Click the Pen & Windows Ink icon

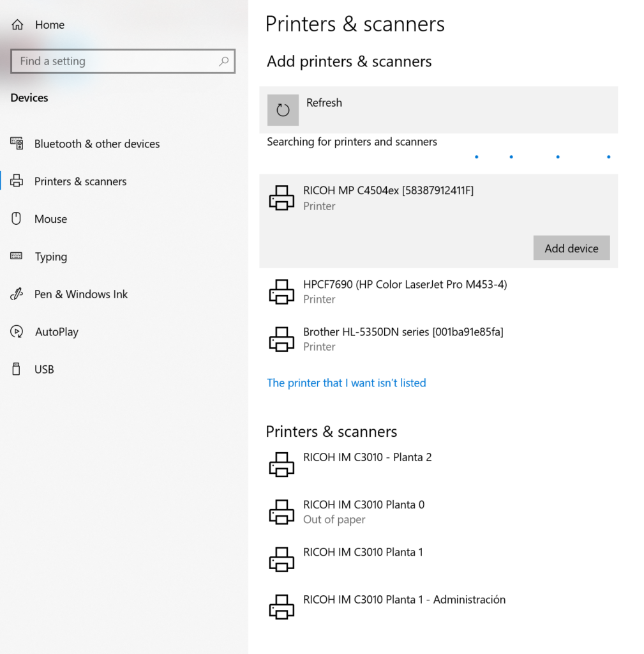pyautogui.click(x=17, y=294)
